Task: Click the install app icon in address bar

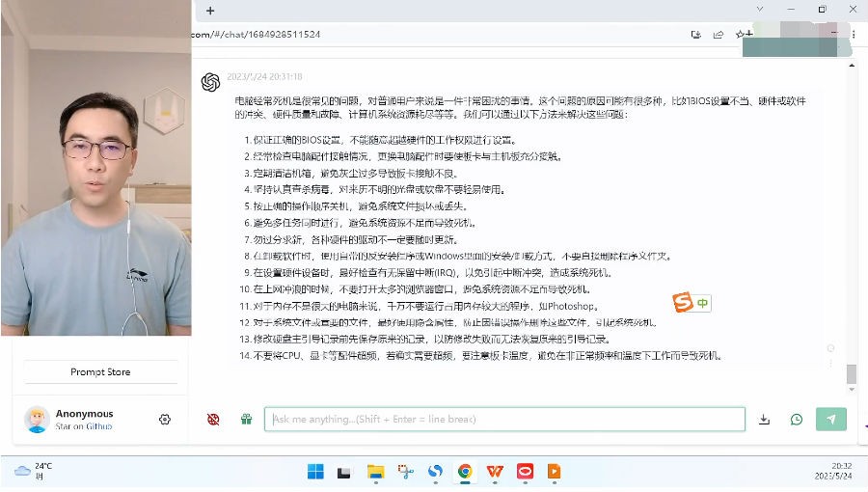Action: 695,35
